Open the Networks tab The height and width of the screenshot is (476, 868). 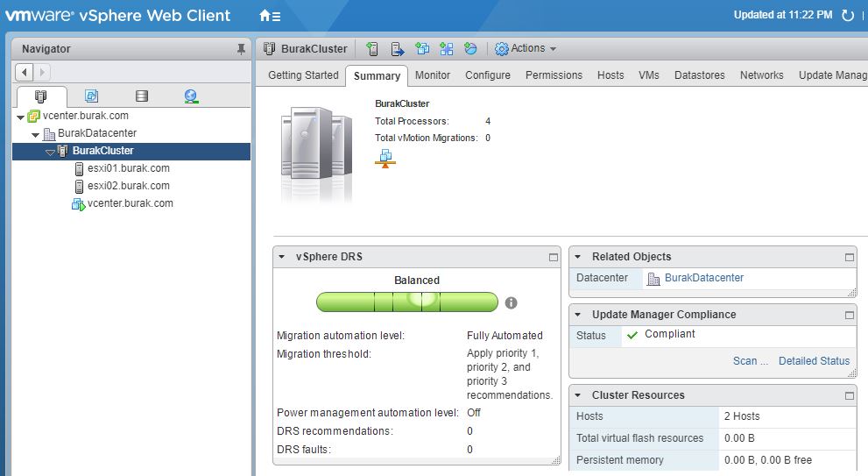[x=762, y=75]
